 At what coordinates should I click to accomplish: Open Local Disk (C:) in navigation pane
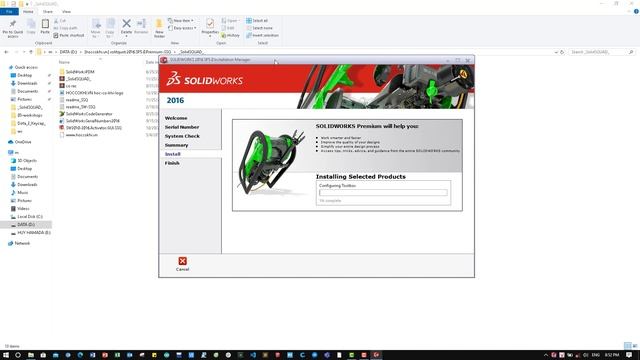tap(27, 217)
